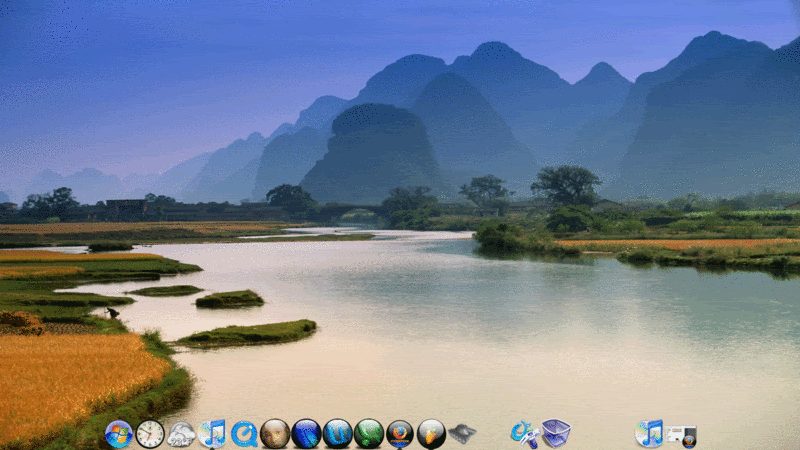The height and width of the screenshot is (450, 800).
Task: Launch the uTorrent blue orb icon
Action: [337, 434]
